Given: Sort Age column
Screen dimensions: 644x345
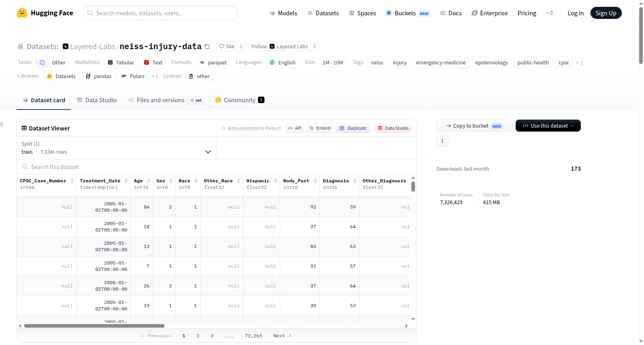Looking at the screenshot, I should tap(149, 181).
